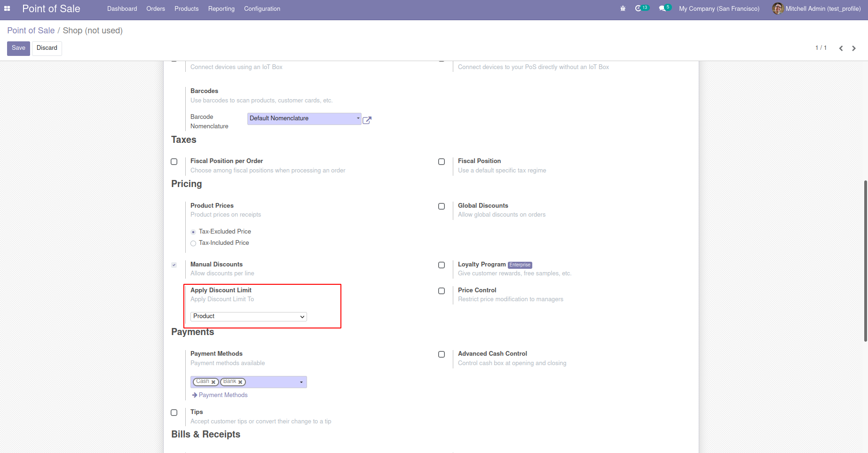
Task: Open the Products menu
Action: [x=187, y=8]
